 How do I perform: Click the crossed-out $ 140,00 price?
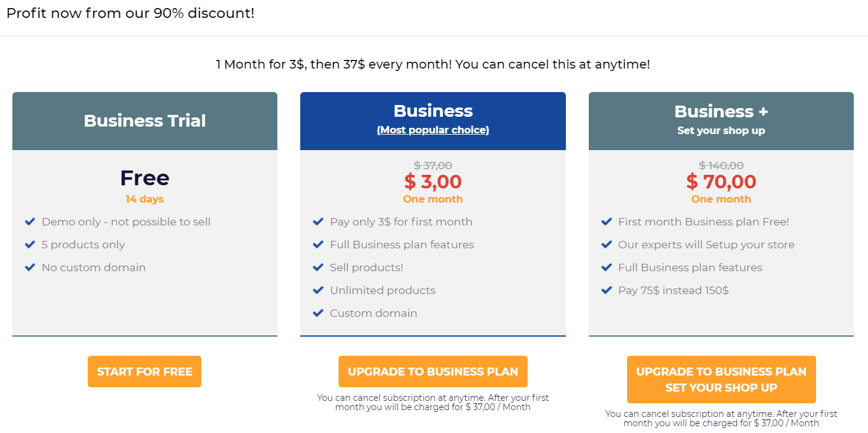tap(721, 166)
